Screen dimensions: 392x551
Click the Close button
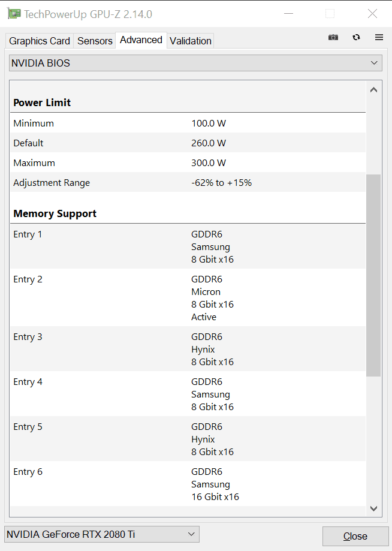coord(355,536)
